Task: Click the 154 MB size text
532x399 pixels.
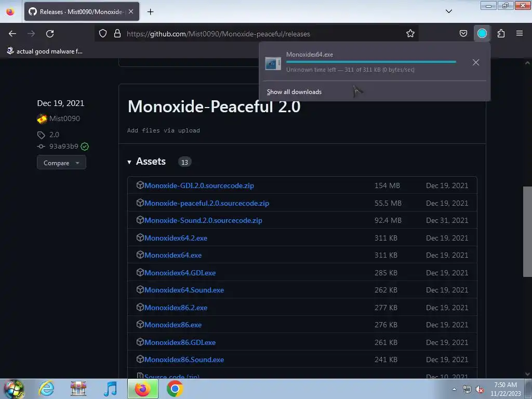Action: (387, 185)
